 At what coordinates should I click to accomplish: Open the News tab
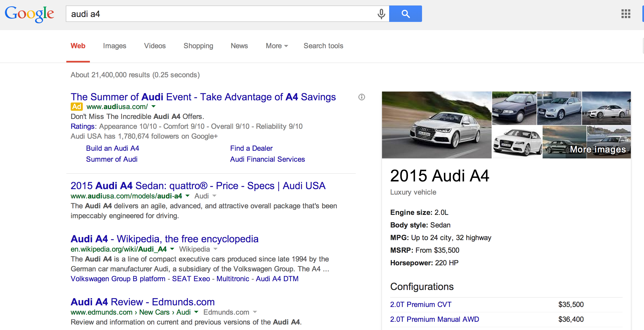pos(239,46)
